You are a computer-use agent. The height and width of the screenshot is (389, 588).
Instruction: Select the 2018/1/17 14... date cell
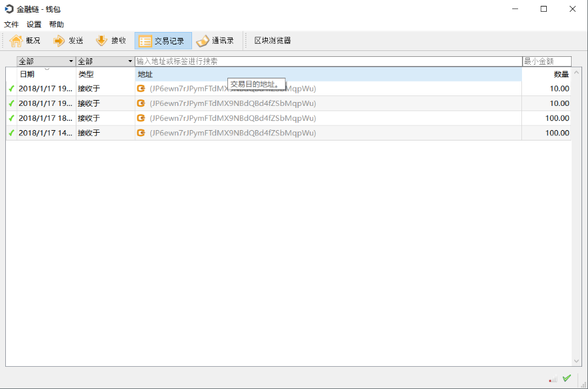46,133
